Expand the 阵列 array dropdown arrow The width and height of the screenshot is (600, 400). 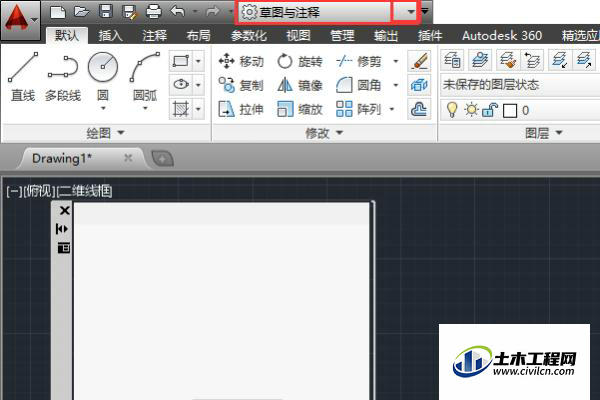(392, 109)
